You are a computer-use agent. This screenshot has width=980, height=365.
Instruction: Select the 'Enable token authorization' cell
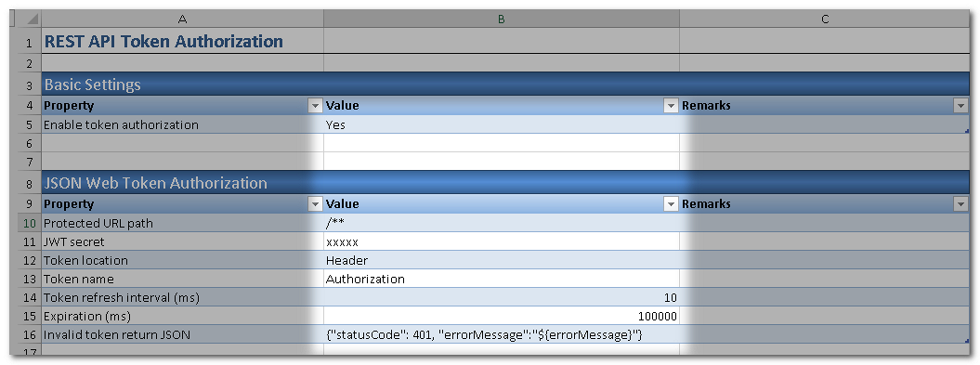click(182, 125)
